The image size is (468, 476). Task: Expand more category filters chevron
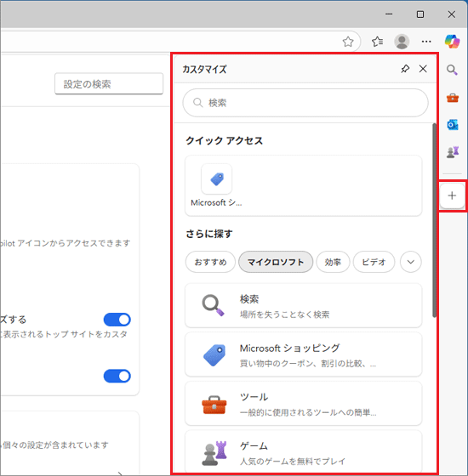pos(410,262)
